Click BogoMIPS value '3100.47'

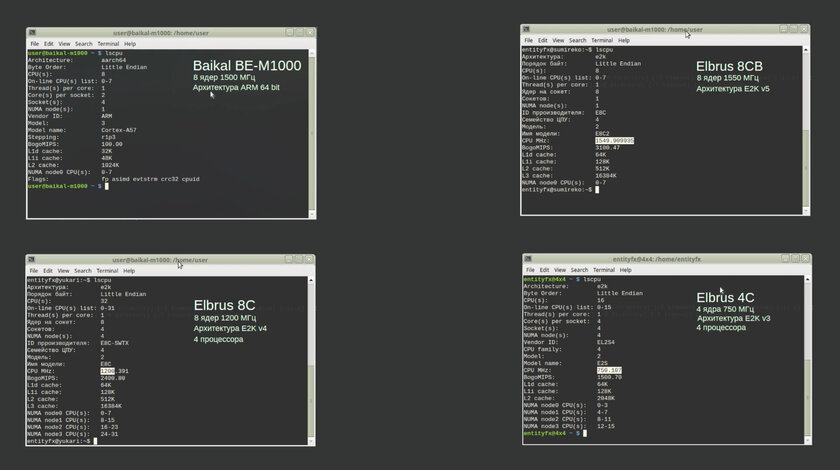point(608,147)
